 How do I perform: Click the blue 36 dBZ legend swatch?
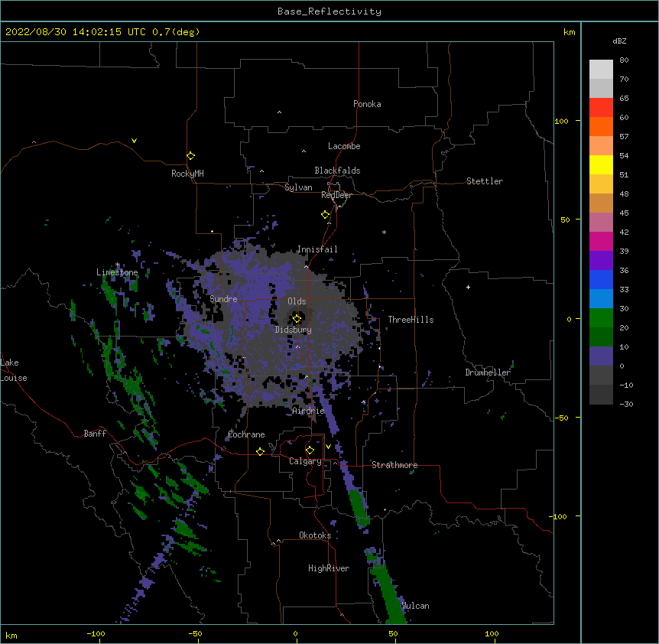coord(601,279)
